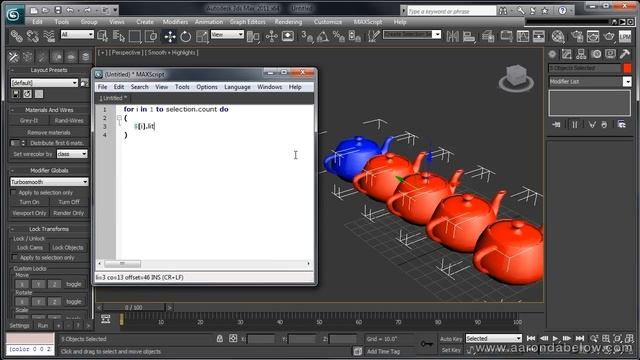Toggle the Rotate Z custom lock
This screenshot has width=640, height=360.
[54, 302]
